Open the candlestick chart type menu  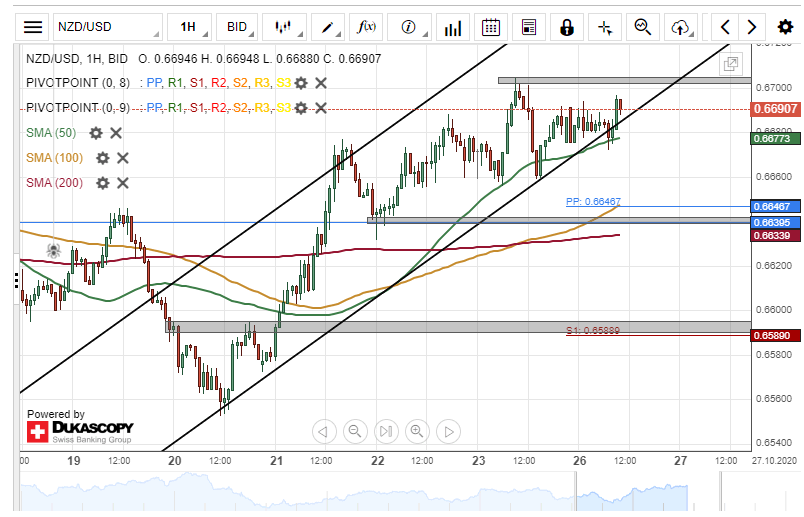click(285, 27)
